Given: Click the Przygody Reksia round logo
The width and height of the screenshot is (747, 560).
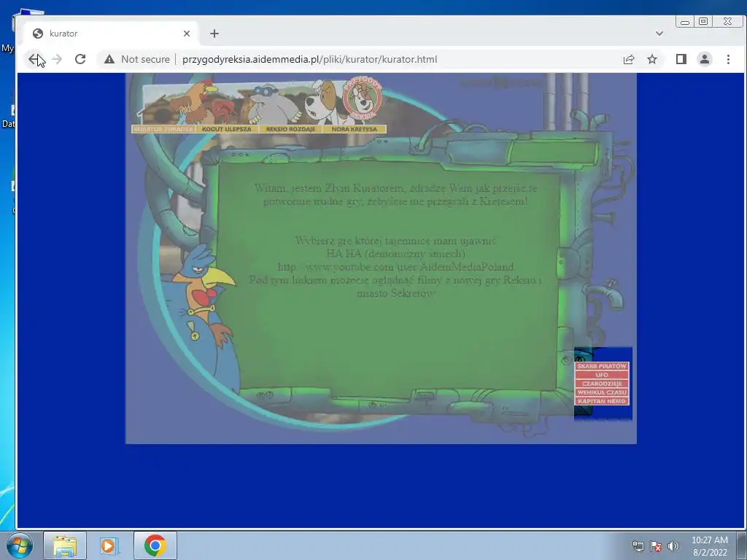Looking at the screenshot, I should pyautogui.click(x=363, y=98).
